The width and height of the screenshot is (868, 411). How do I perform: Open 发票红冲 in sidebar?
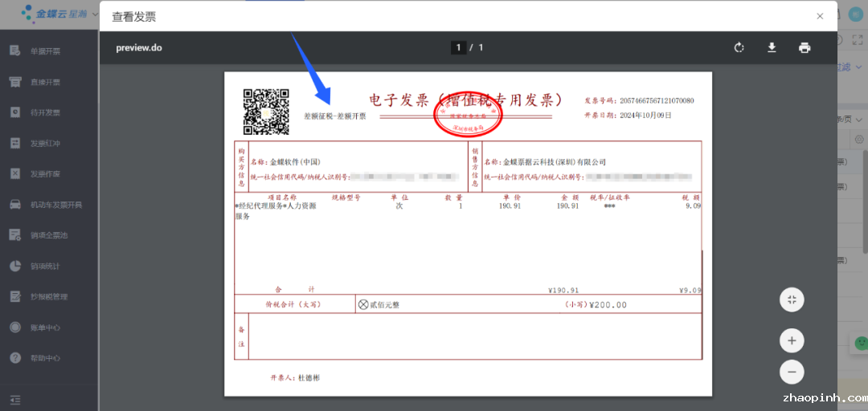(45, 144)
